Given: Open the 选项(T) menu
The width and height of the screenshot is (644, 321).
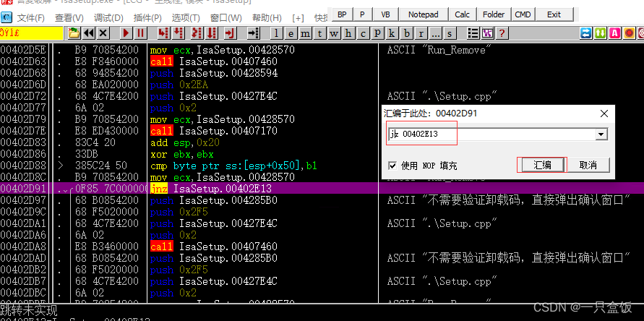Looking at the screenshot, I should click(x=186, y=18).
